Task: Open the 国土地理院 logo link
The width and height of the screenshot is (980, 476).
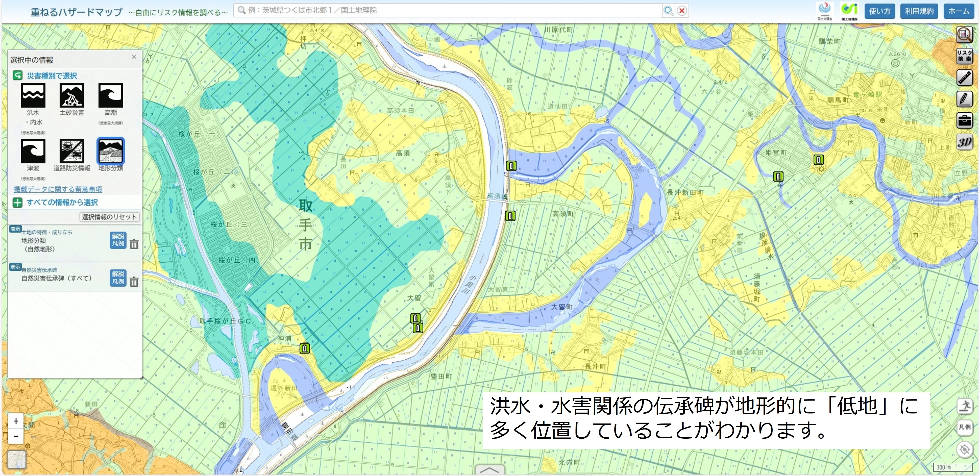Action: [x=849, y=11]
